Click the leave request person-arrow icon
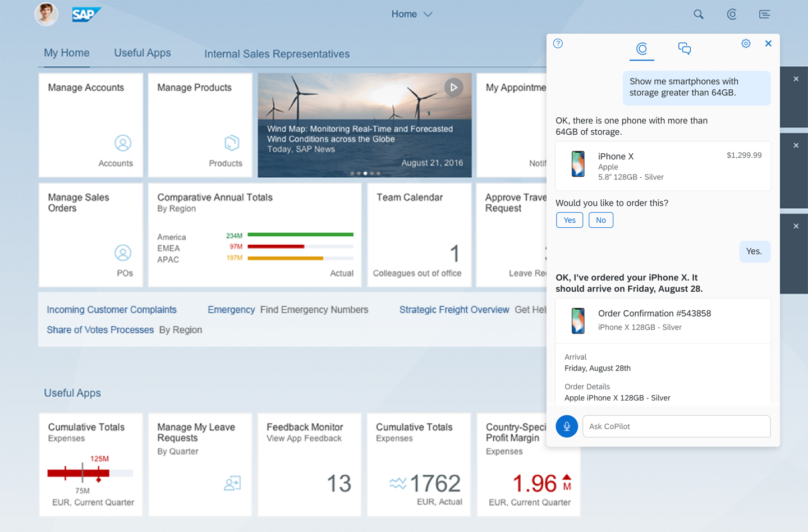The image size is (808, 532). point(232,483)
